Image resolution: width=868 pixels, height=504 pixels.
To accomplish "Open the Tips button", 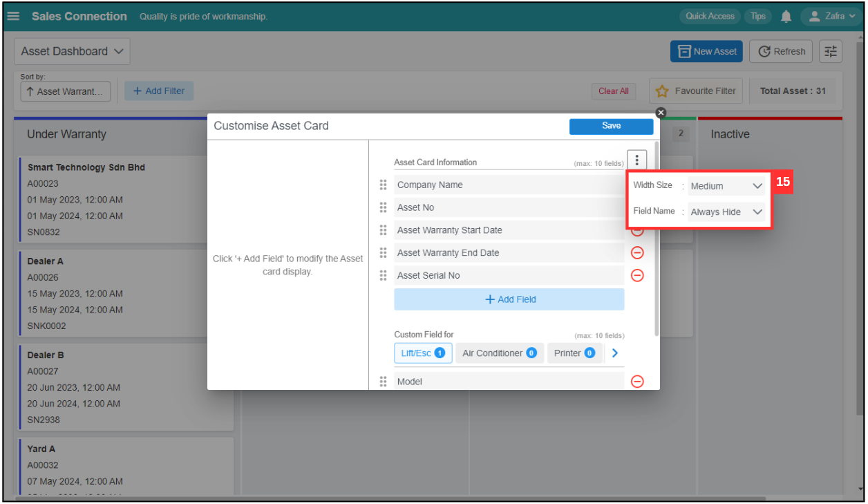I will (x=758, y=16).
